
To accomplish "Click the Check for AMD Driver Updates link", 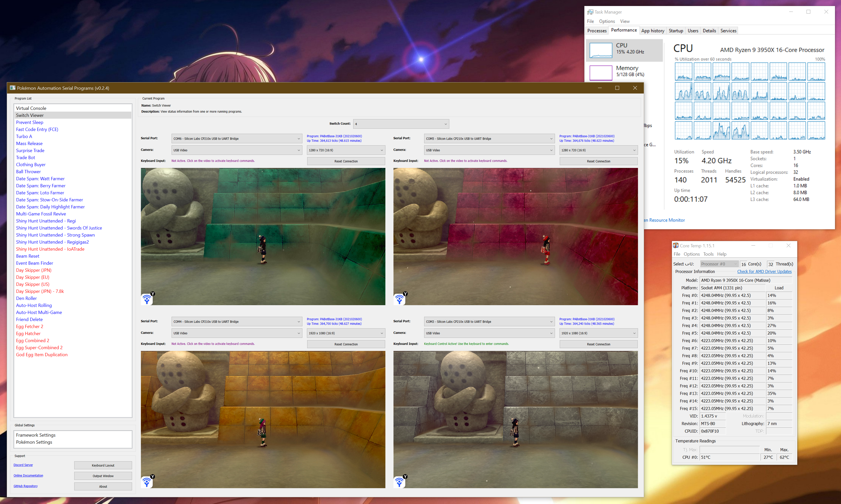I will [764, 271].
